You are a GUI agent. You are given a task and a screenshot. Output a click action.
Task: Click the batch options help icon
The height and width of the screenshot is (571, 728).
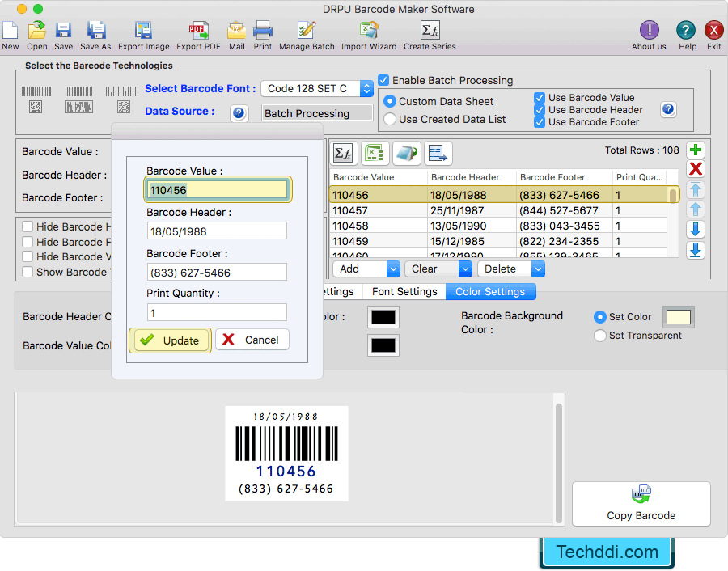pos(668,109)
